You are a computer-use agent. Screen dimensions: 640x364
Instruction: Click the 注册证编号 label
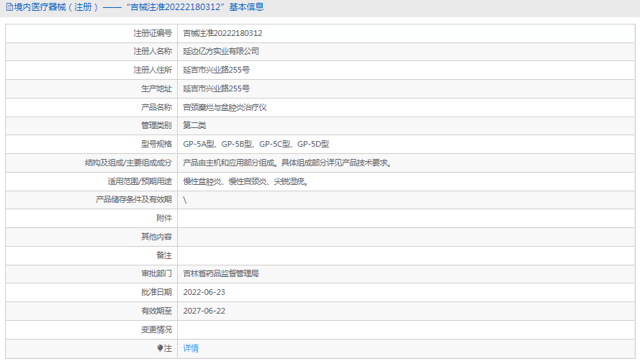pyautogui.click(x=153, y=33)
